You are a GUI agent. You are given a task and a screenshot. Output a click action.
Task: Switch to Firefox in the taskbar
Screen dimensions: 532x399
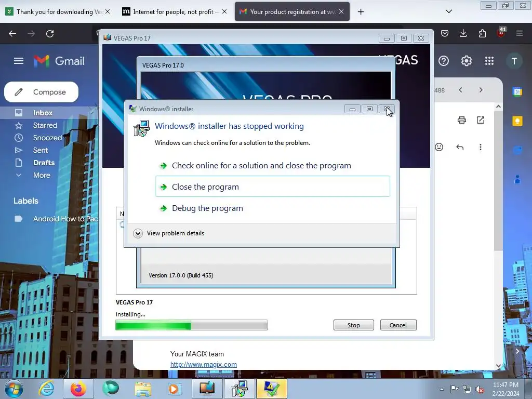[x=78, y=389]
